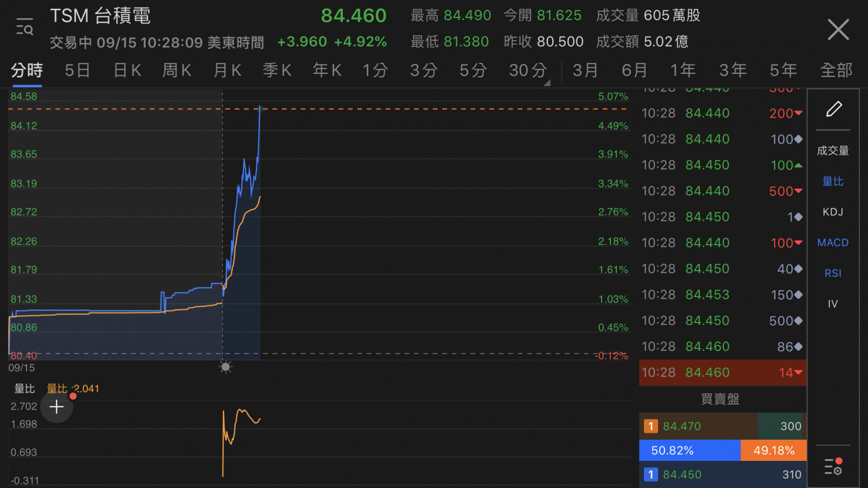The image size is (868, 488).
Task: Choose the 量比 volume ratio indicator
Action: [833, 181]
